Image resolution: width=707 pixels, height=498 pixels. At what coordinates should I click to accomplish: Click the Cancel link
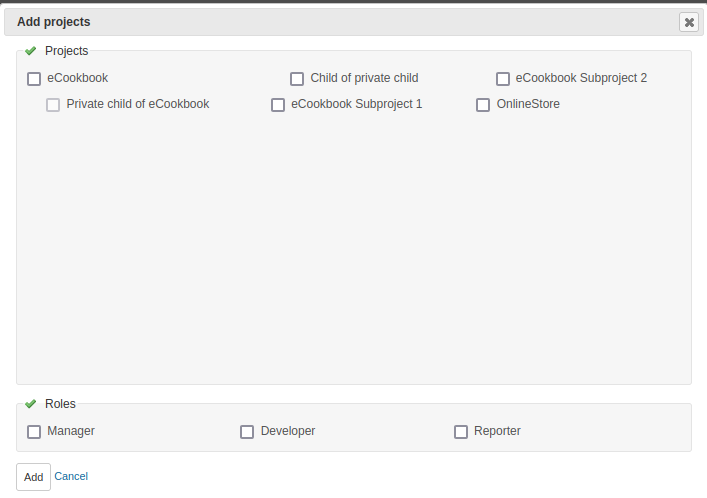point(71,476)
